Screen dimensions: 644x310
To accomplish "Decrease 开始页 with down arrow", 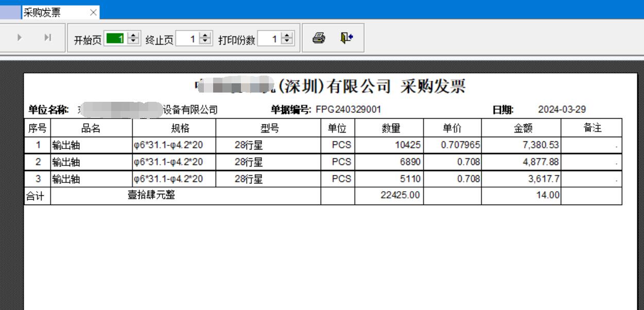I will [x=133, y=41].
